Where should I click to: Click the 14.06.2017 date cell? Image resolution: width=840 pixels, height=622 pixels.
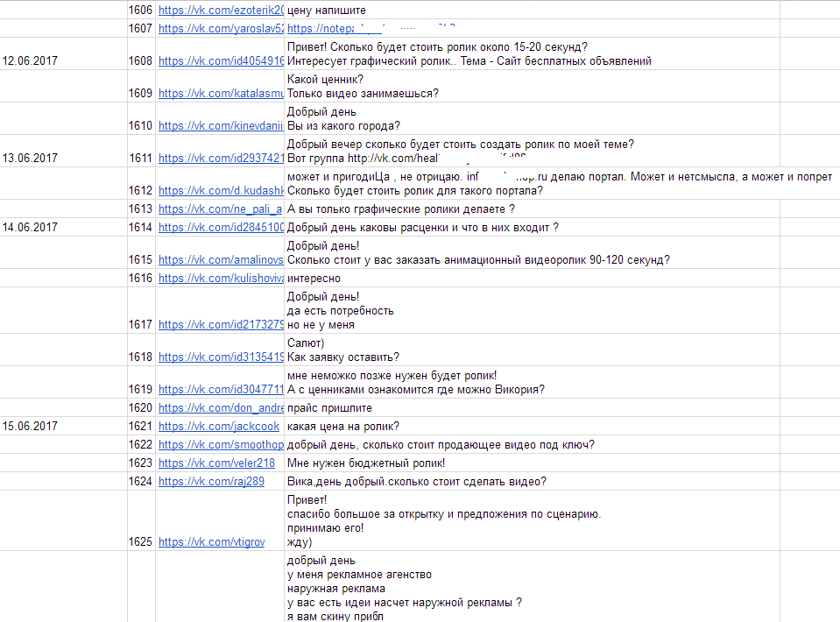[63, 228]
